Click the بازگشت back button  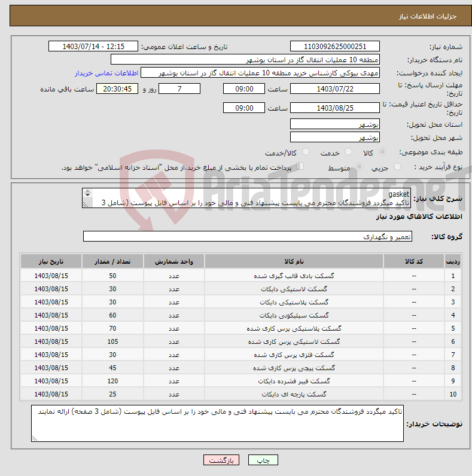[221, 460]
